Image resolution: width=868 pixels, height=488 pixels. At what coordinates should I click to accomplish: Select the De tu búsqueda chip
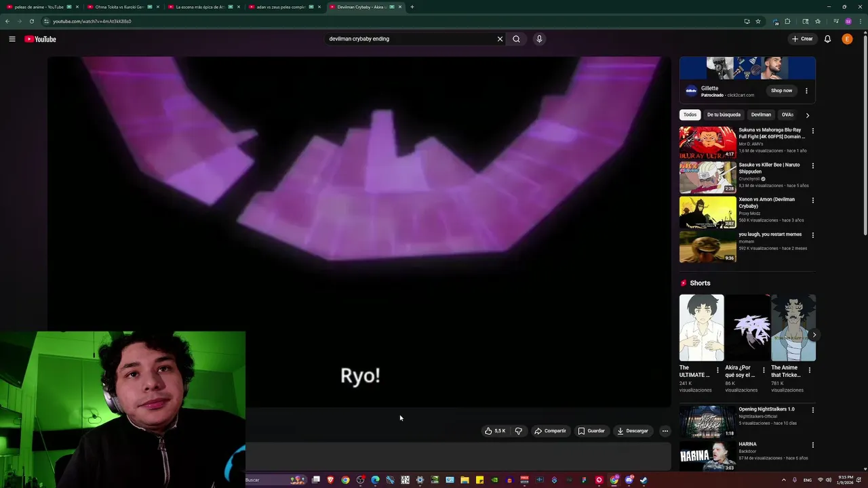[x=724, y=115]
